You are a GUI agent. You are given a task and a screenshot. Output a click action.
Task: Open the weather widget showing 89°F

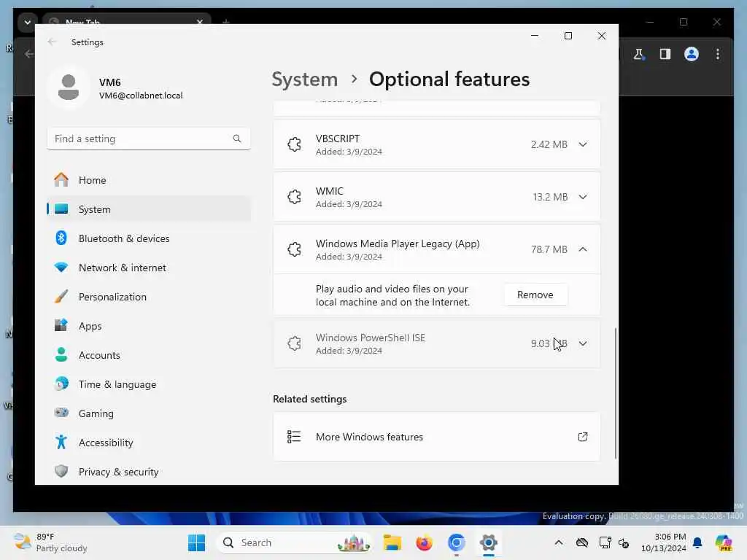tap(50, 542)
